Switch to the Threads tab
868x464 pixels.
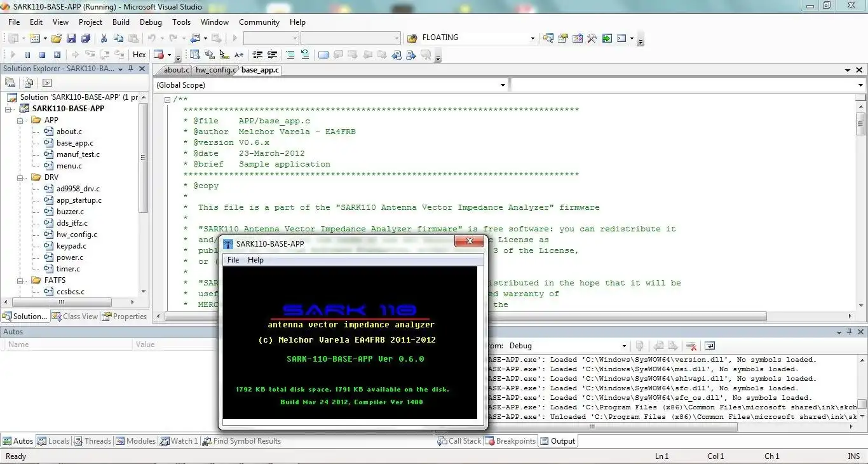(92, 441)
